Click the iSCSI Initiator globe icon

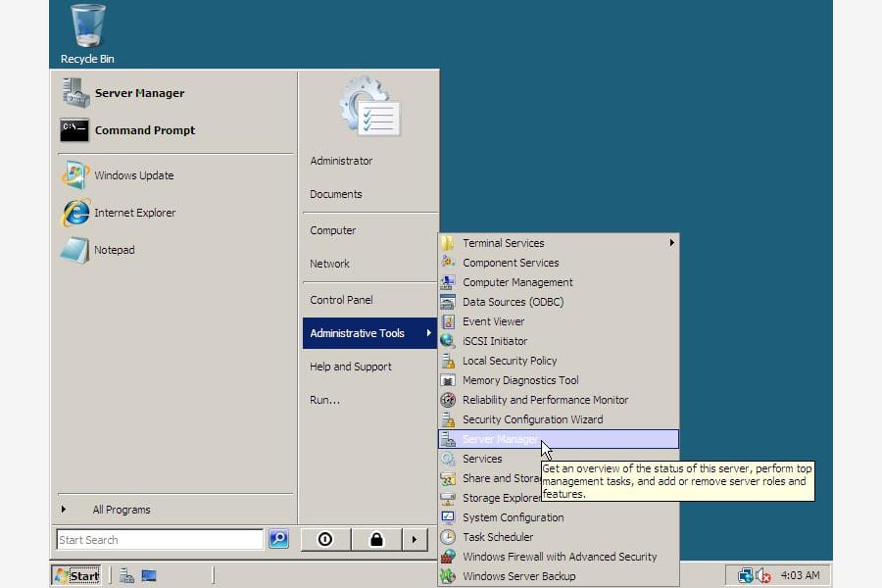tap(448, 341)
